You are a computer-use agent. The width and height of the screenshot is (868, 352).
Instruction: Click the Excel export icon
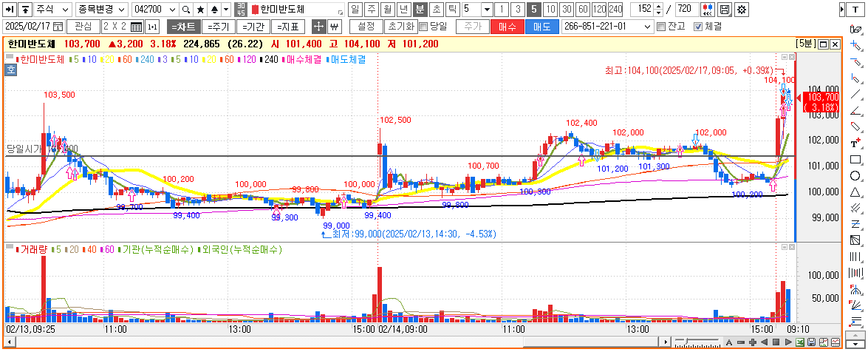(x=800, y=342)
